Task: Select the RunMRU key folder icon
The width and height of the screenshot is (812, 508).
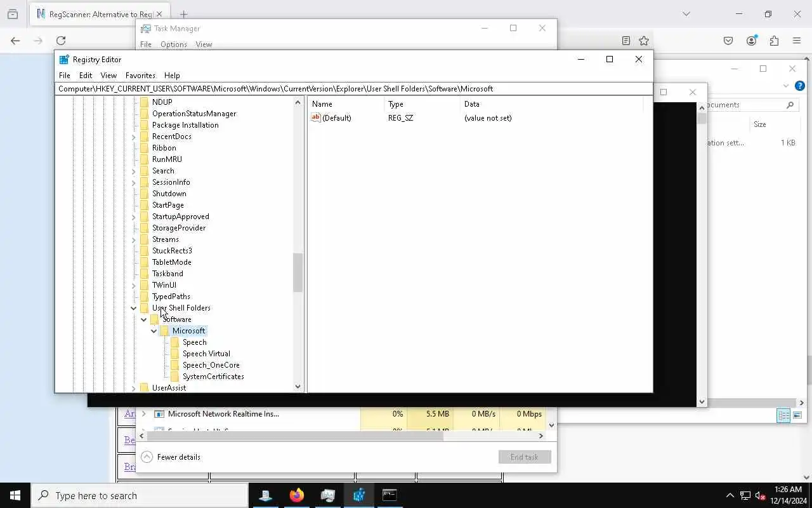Action: pos(144,159)
